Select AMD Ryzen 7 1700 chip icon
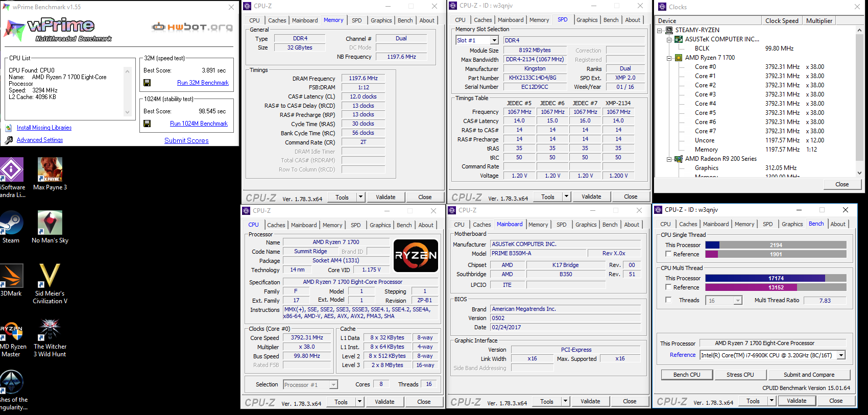This screenshot has width=868, height=415. click(679, 58)
